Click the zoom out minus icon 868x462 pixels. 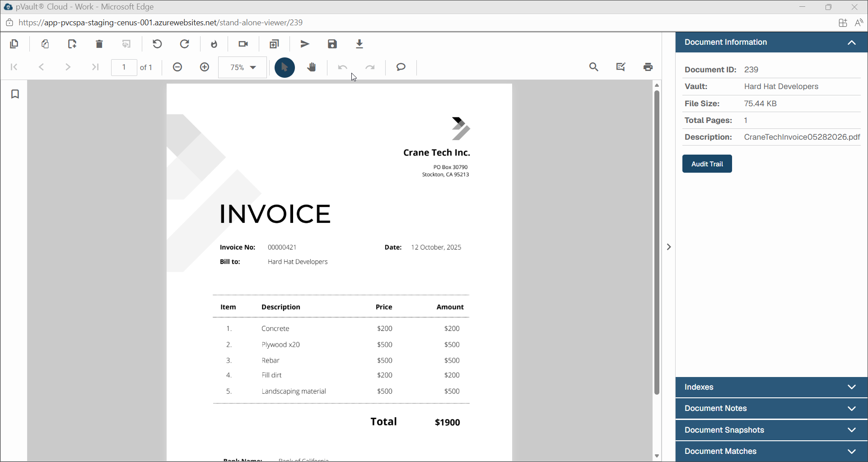177,67
